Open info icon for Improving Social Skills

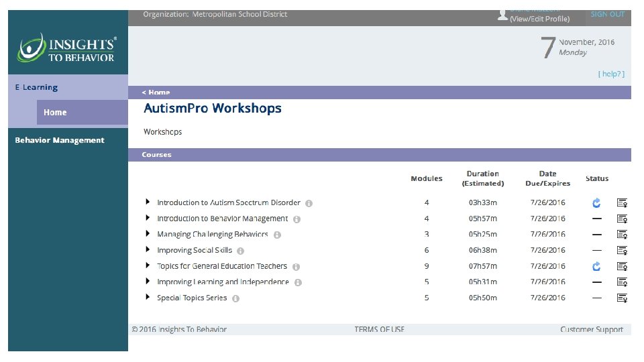pos(240,251)
